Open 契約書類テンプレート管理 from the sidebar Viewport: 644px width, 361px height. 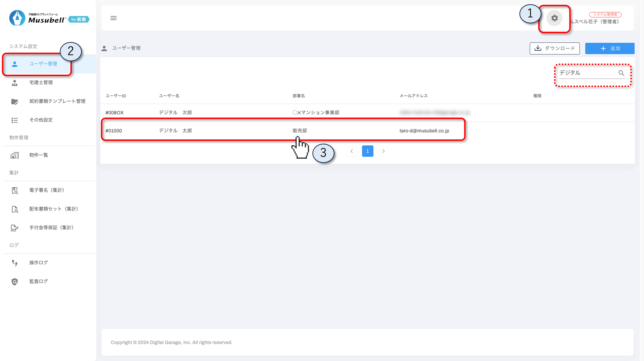(57, 101)
